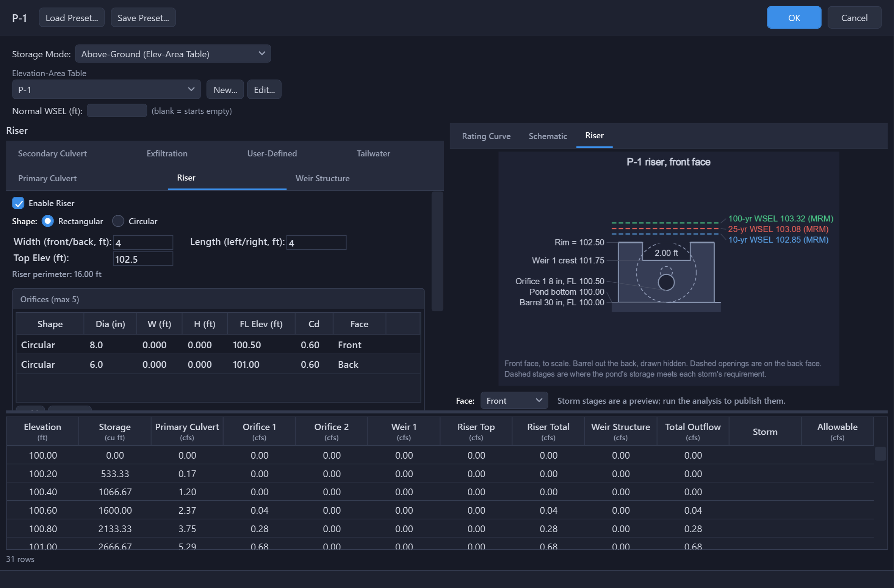Image resolution: width=894 pixels, height=588 pixels.
Task: Open the Secondary Culvert tab
Action: 52,153
